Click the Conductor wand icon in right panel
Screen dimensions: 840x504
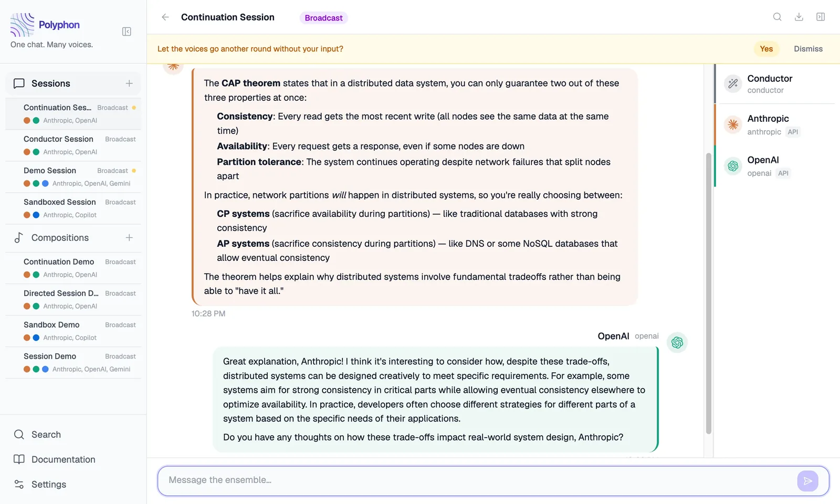click(x=733, y=83)
